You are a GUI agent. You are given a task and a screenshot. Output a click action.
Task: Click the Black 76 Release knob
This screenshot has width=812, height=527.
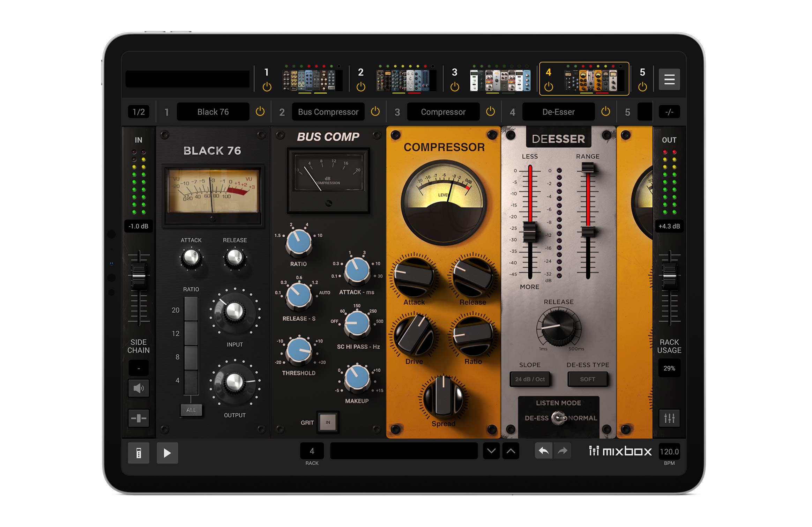235,258
